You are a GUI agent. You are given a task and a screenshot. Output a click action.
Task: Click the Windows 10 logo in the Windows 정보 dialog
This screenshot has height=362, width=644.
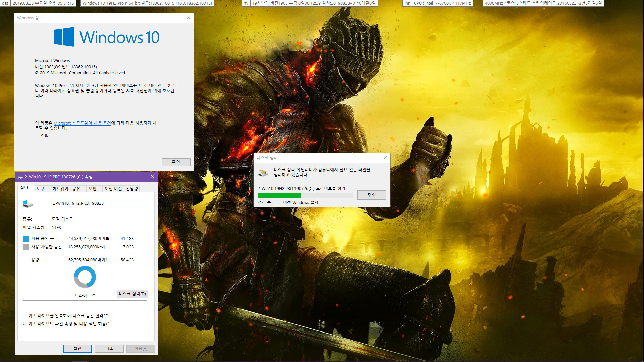tap(107, 37)
